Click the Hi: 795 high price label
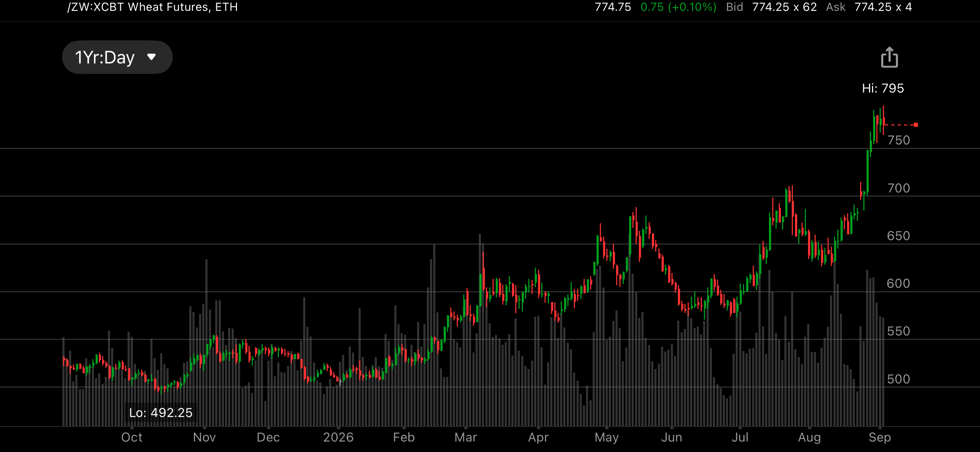 click(x=883, y=88)
